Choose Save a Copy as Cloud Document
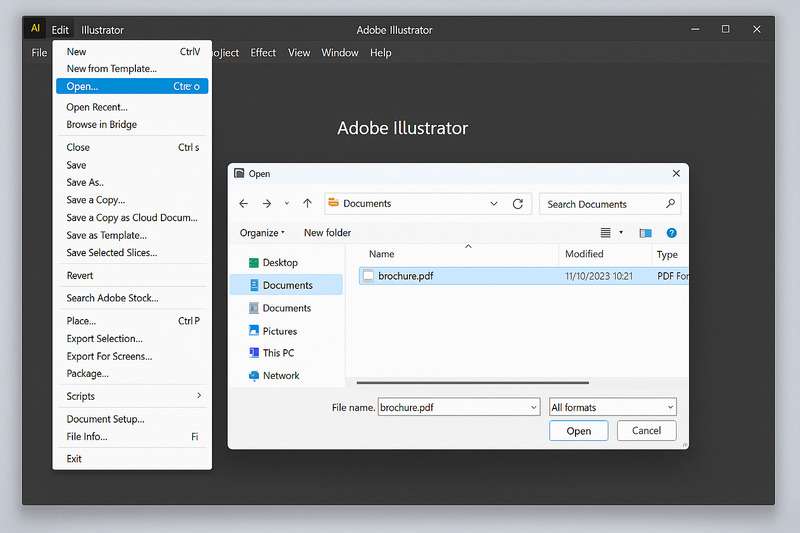800x533 pixels. point(132,217)
